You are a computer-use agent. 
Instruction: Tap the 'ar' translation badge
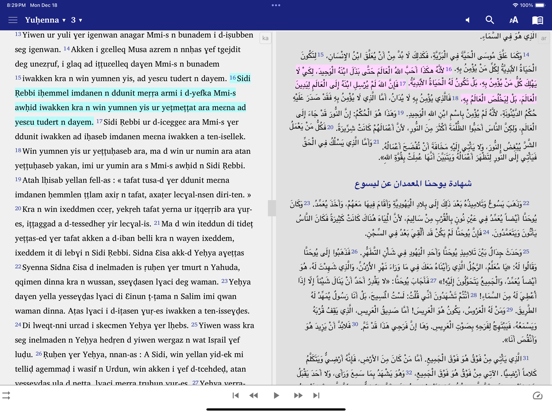click(544, 38)
